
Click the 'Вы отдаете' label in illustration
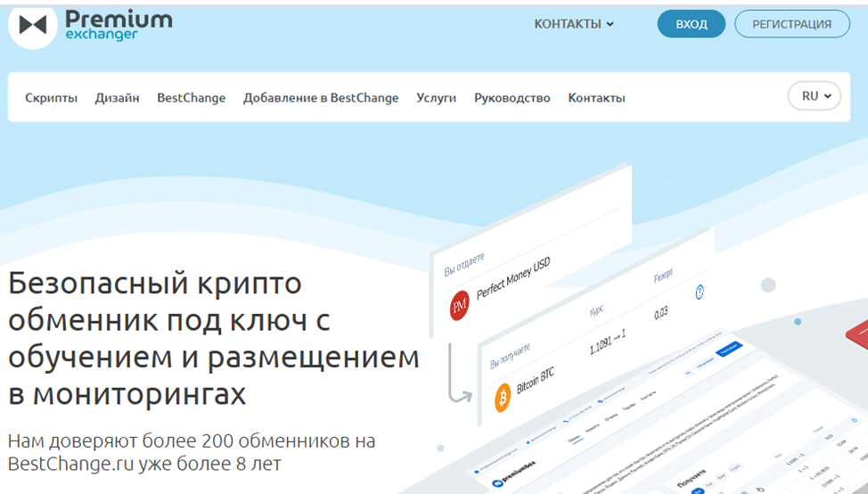coord(464,265)
